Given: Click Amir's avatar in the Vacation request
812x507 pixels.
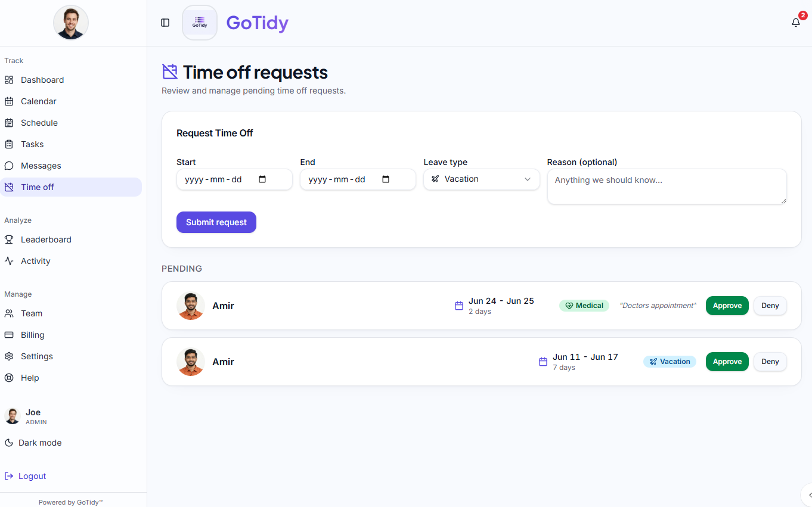Looking at the screenshot, I should tap(191, 362).
